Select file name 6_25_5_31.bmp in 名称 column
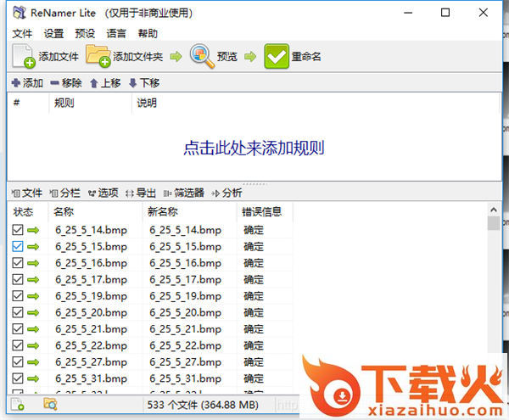The image size is (509, 420). click(x=91, y=378)
